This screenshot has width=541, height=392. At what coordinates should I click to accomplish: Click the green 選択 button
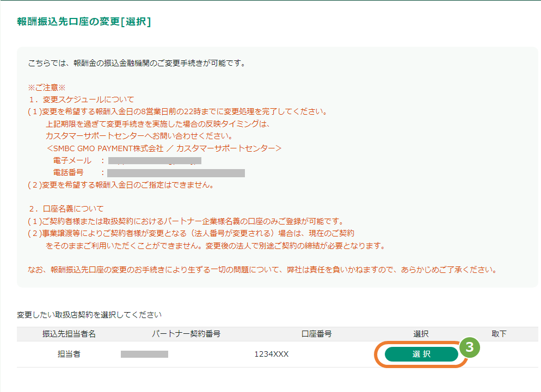click(x=421, y=354)
